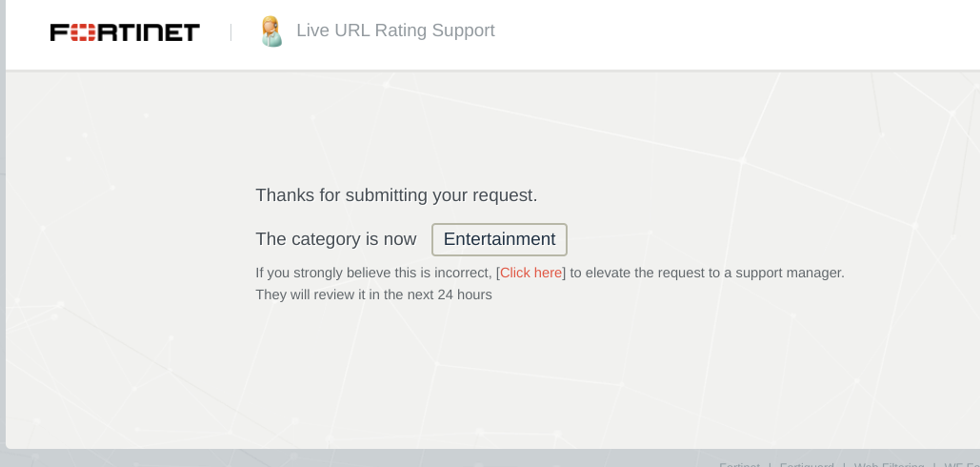Image resolution: width=980 pixels, height=467 pixels.
Task: Open the cut-off "WF" footer link
Action: (x=962, y=464)
